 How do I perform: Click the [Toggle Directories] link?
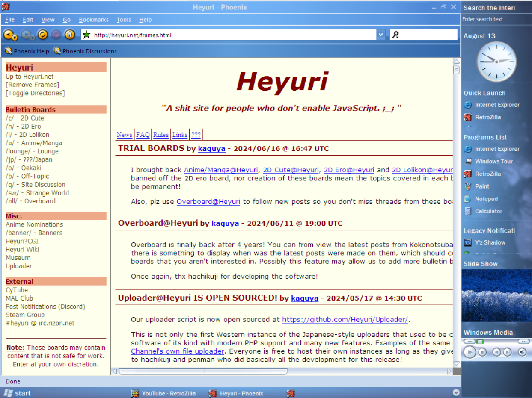coord(35,93)
